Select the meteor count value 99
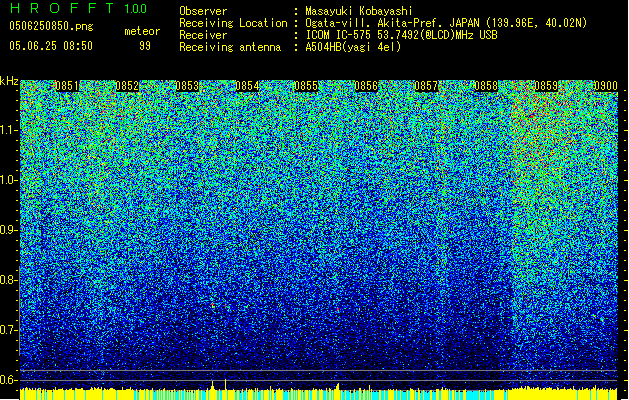Image resolution: width=629 pixels, height=400 pixels. pyautogui.click(x=145, y=46)
